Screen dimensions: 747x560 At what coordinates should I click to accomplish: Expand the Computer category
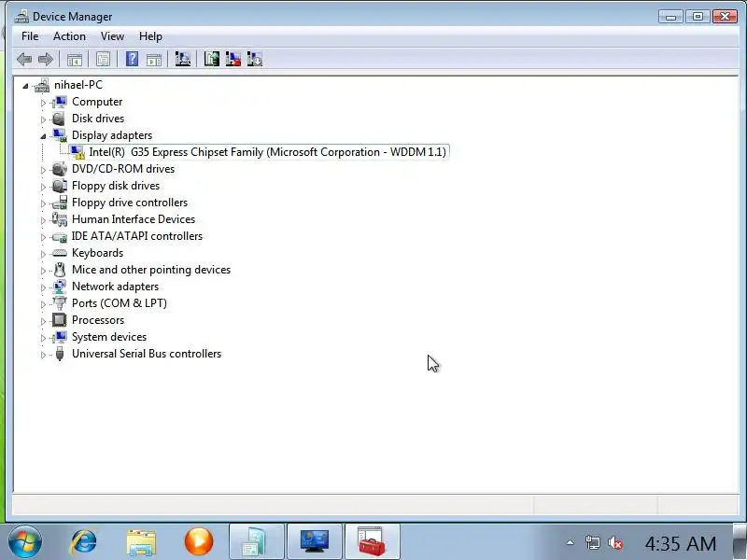[43, 103]
